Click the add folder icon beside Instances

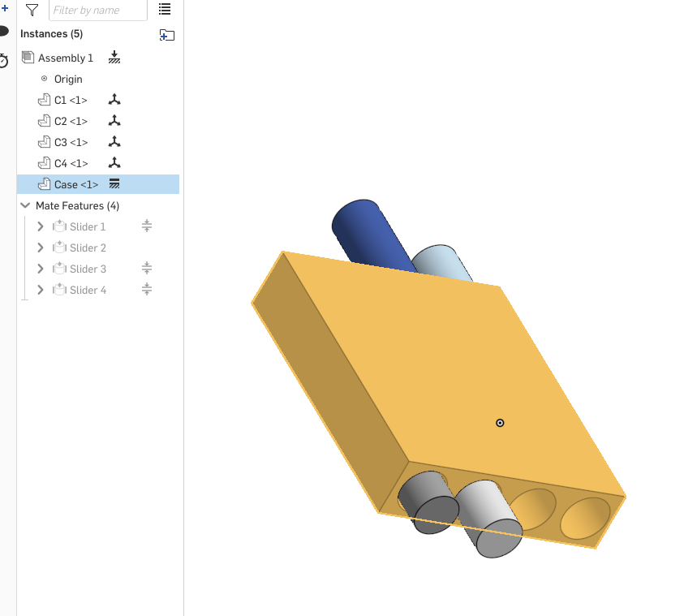point(166,35)
